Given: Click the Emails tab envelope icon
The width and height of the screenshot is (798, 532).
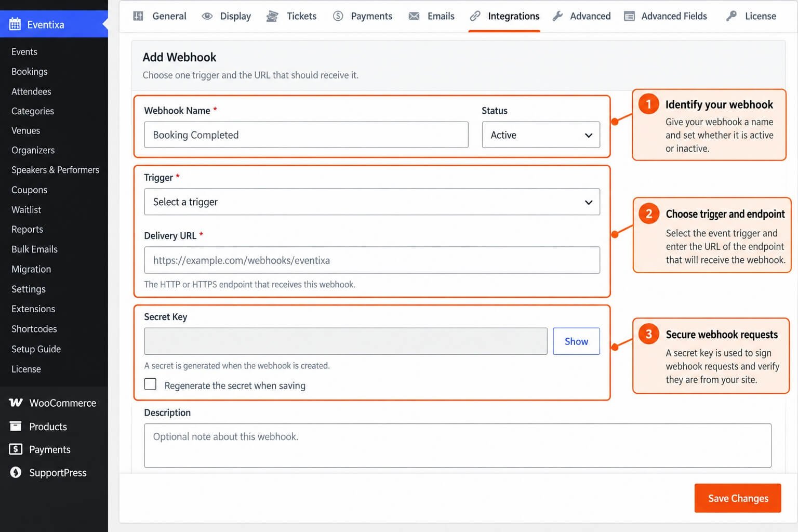Looking at the screenshot, I should click(x=414, y=16).
